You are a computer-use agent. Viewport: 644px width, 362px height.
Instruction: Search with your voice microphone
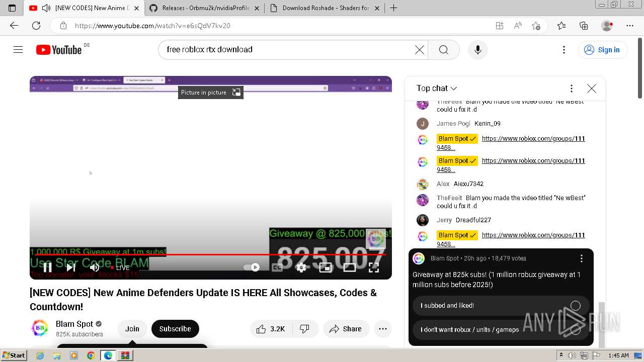click(x=477, y=50)
